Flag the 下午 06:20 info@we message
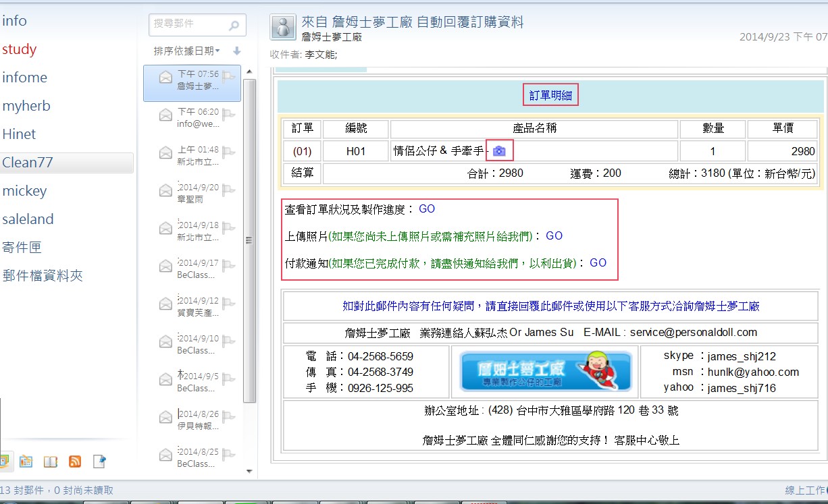The image size is (828, 504). pyautogui.click(x=228, y=114)
